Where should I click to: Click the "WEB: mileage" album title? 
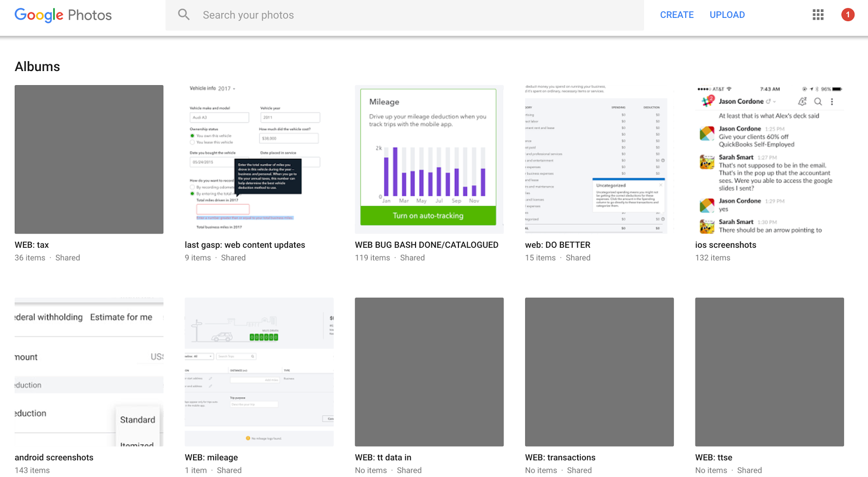point(212,457)
